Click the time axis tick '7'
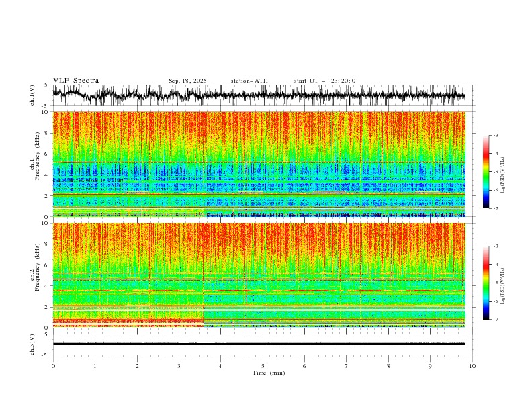Screen dimensions: 532x411 (346, 366)
